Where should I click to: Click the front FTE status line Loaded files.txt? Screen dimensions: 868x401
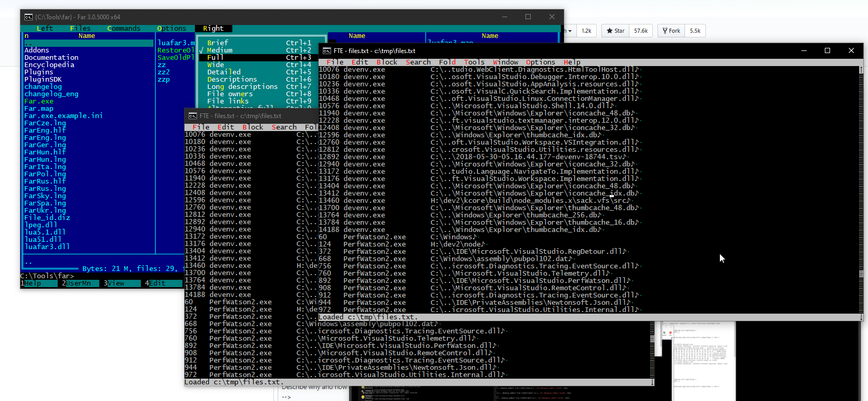369,317
